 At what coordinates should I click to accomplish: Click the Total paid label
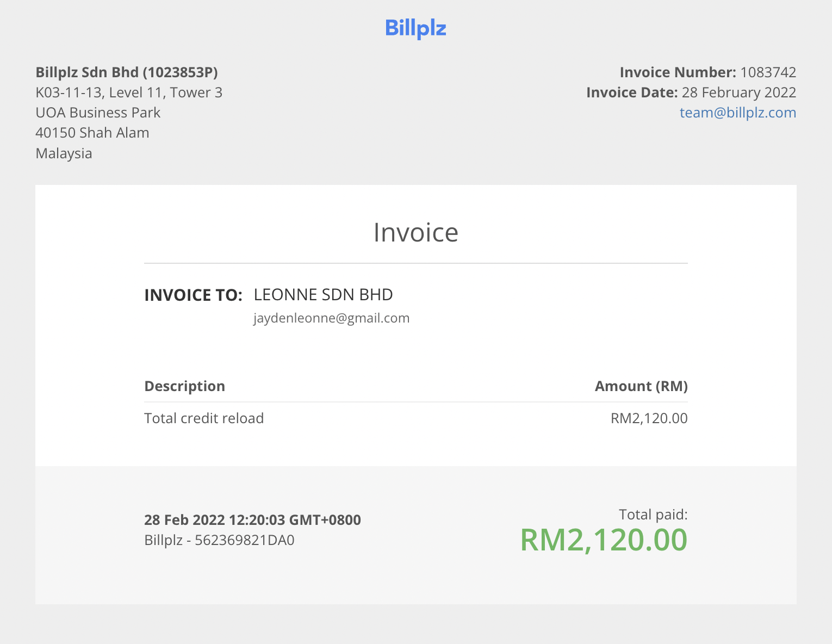pos(653,515)
